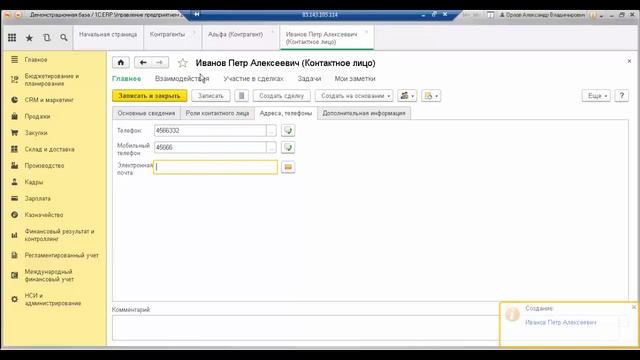This screenshot has height=360, width=640.
Task: Open Иванов Петр Алексеевич notification link
Action: pos(561,322)
